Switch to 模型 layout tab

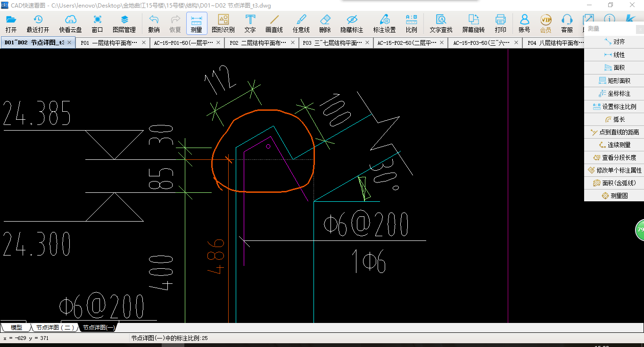(x=16, y=327)
